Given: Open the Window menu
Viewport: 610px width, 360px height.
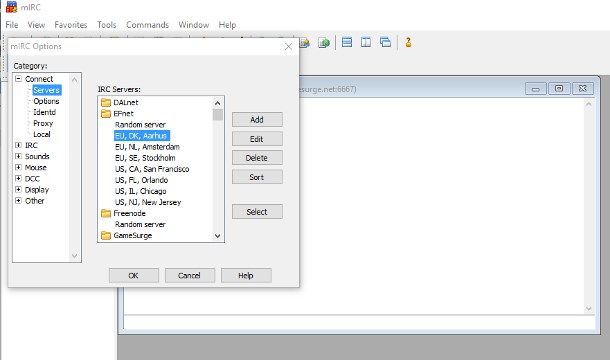Looking at the screenshot, I should click(x=194, y=25).
